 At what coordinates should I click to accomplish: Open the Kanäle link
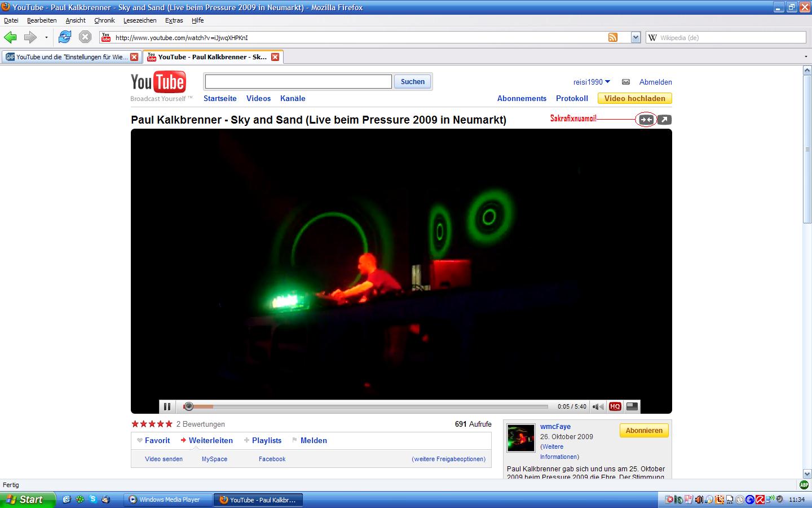tap(293, 98)
